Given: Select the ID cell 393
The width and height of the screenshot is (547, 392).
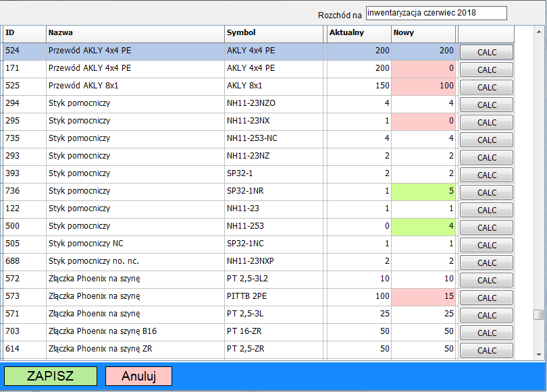Looking at the screenshot, I should pos(24,175).
